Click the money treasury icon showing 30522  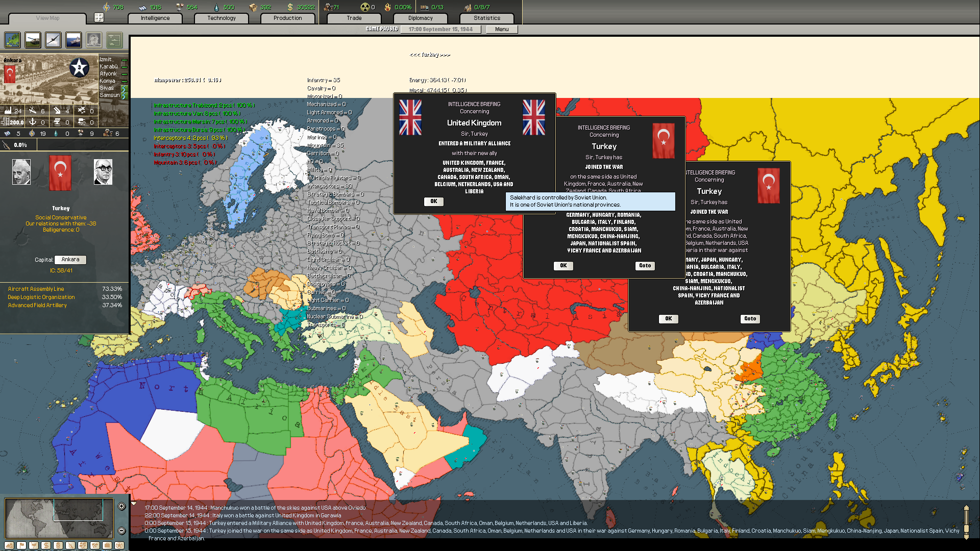point(289,7)
